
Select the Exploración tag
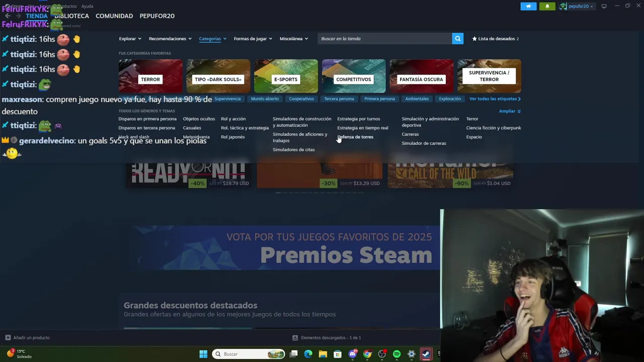click(450, 99)
